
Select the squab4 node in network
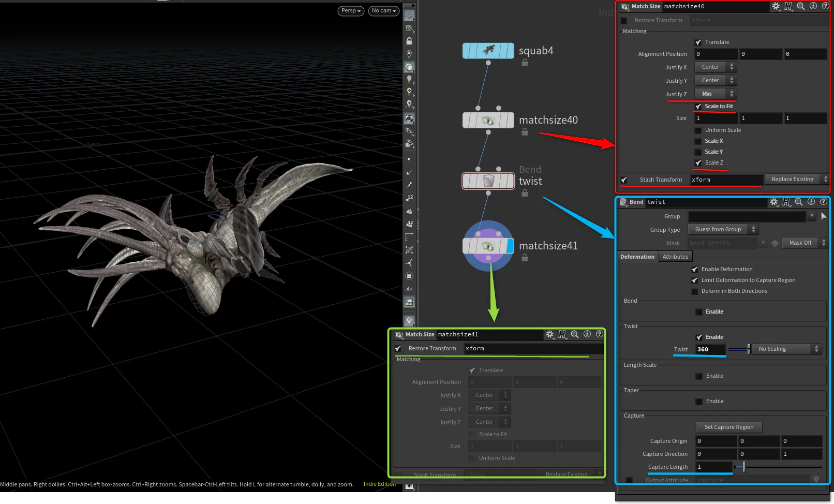pyautogui.click(x=488, y=51)
